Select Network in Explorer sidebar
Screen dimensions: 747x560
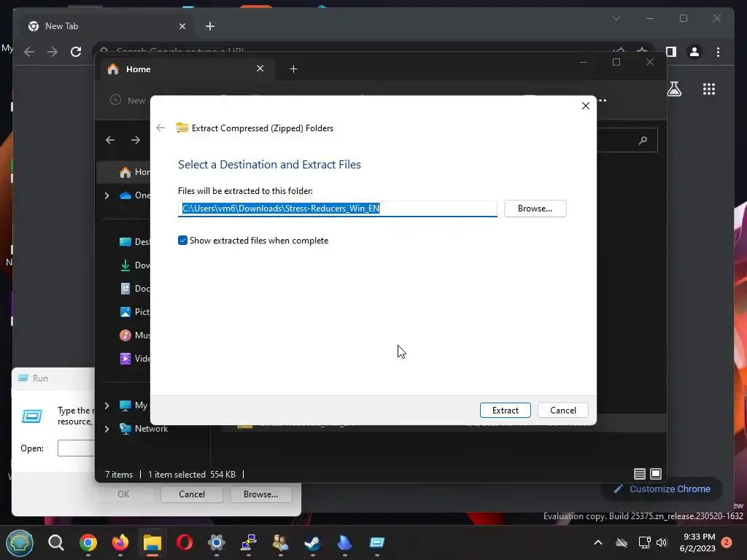[x=144, y=429]
